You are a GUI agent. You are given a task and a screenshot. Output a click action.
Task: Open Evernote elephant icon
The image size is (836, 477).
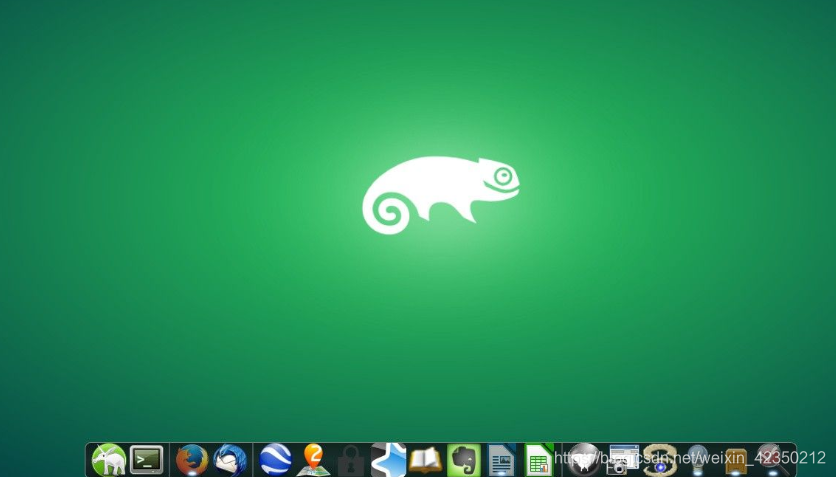[464, 460]
